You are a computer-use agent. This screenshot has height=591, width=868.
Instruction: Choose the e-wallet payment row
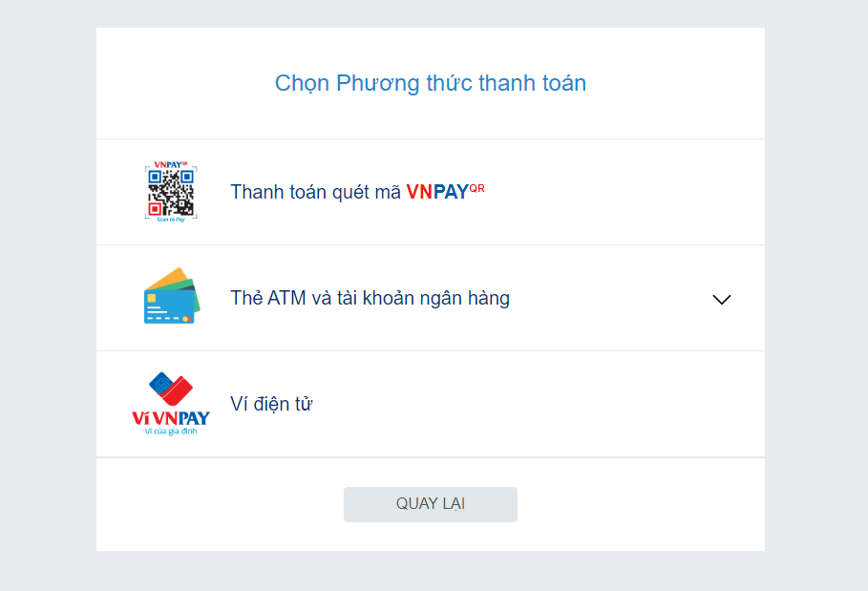(x=431, y=404)
